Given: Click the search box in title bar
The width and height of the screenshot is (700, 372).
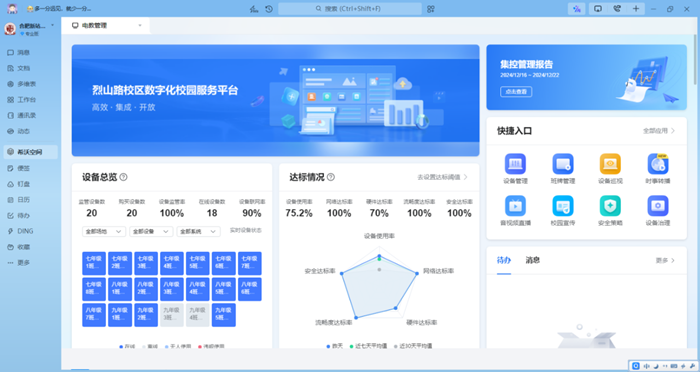Looking at the screenshot, I should [350, 8].
